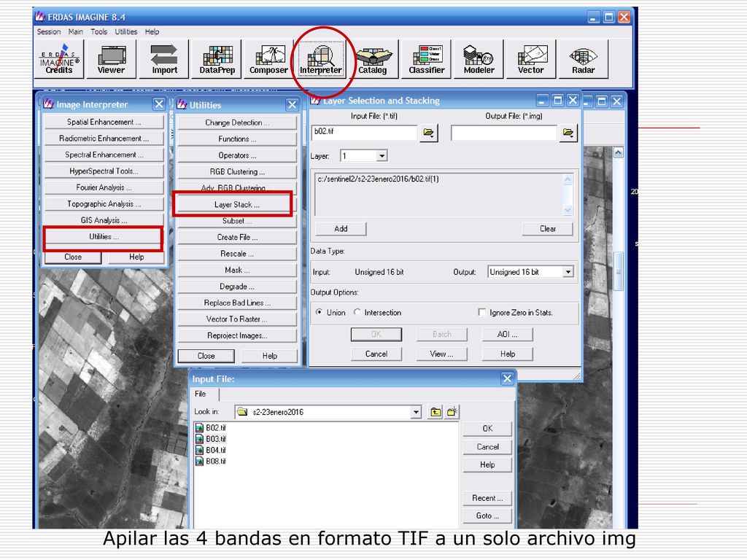747x560 pixels.
Task: Open Topographic Analysis
Action: point(104,204)
